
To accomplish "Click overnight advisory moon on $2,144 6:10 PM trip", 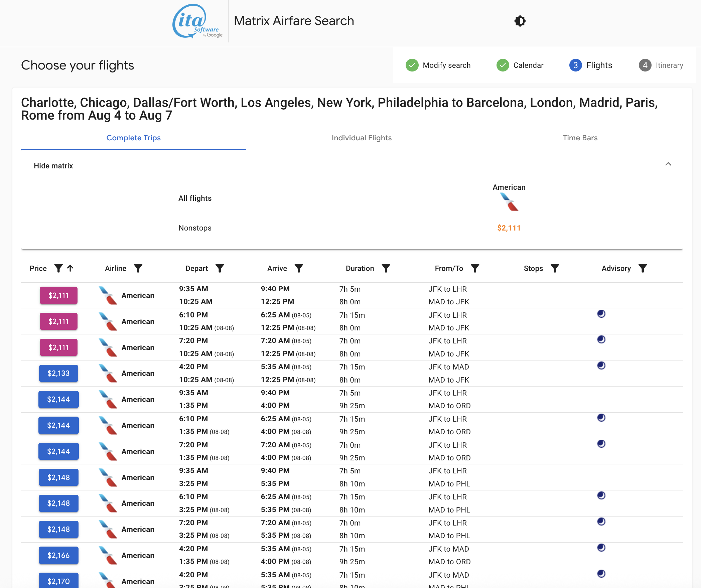I will tap(601, 418).
